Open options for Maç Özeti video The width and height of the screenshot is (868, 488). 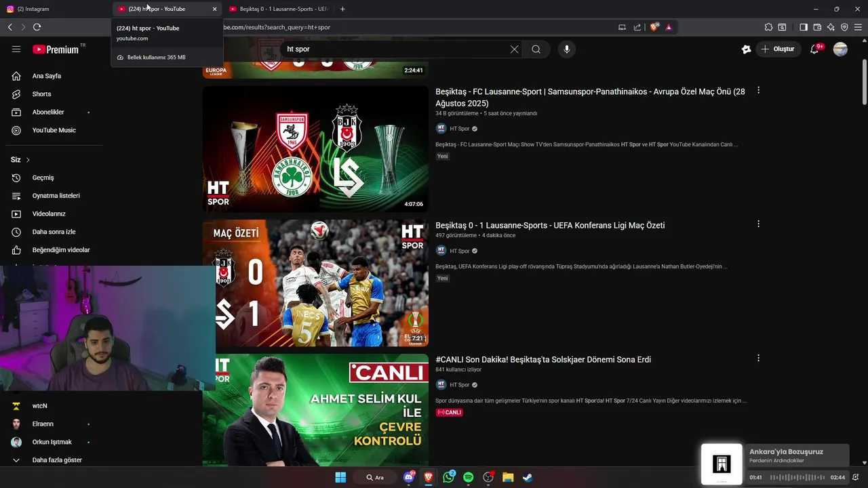pos(758,224)
